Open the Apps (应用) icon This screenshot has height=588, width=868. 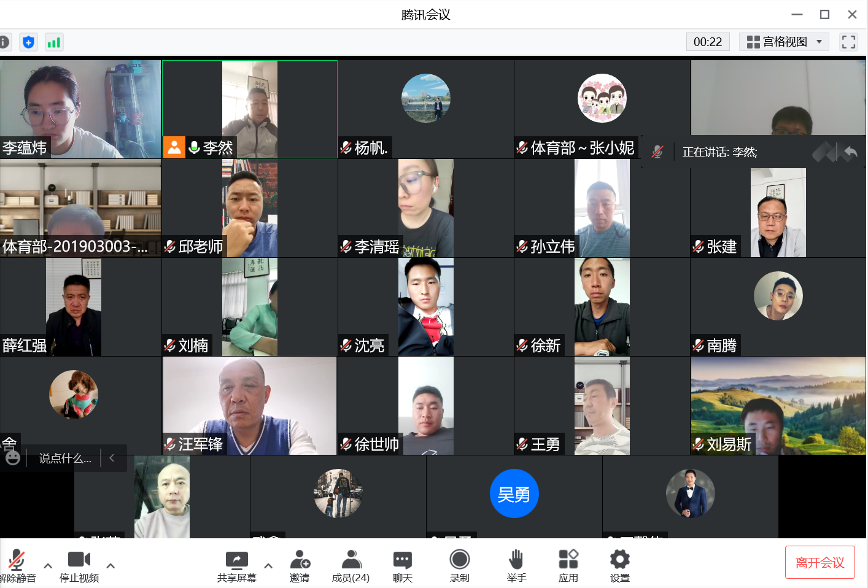[x=568, y=566]
